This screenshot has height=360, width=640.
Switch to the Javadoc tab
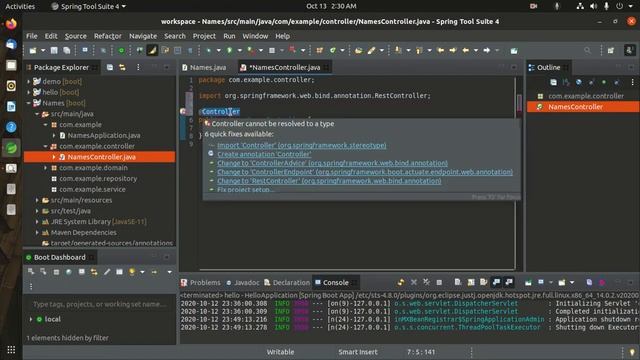[242, 282]
